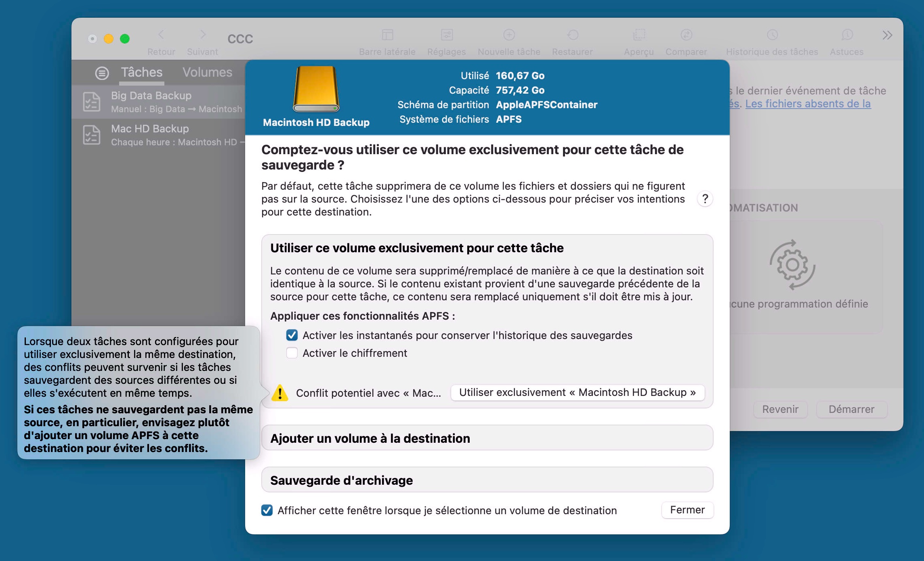
Task: Expand the Sauvegarde d'archivage section
Action: tap(487, 480)
